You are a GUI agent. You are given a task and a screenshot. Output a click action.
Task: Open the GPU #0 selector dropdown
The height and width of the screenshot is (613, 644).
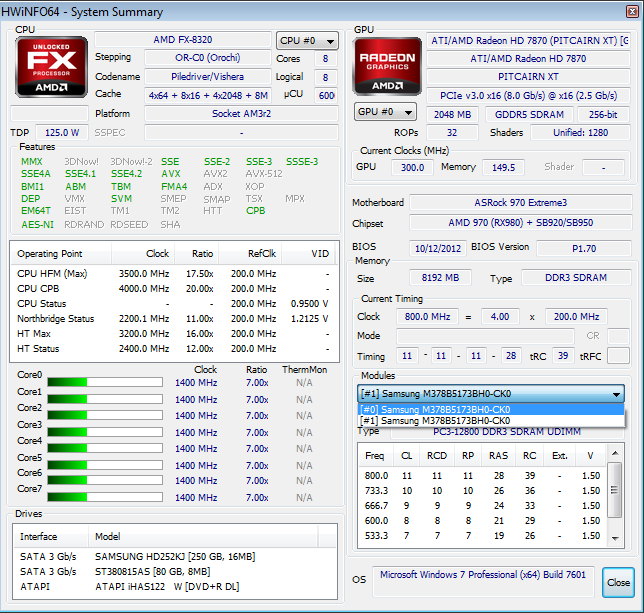pos(385,112)
